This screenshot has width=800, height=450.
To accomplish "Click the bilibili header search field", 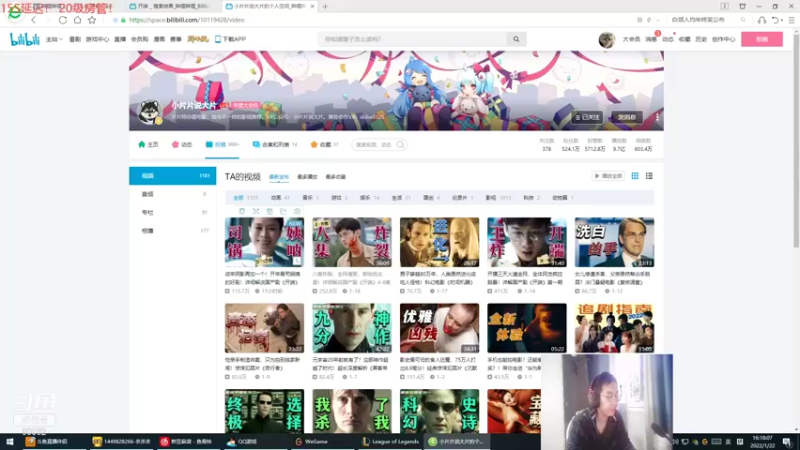I will click(413, 39).
